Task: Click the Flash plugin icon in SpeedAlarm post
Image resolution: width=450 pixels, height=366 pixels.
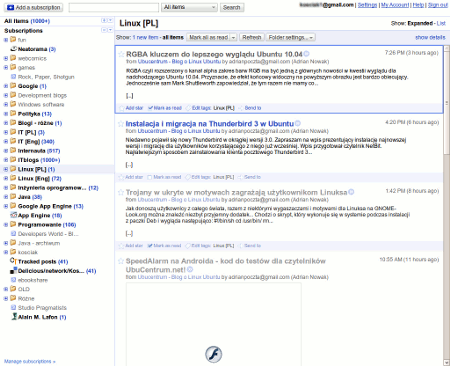Action: tap(213, 354)
